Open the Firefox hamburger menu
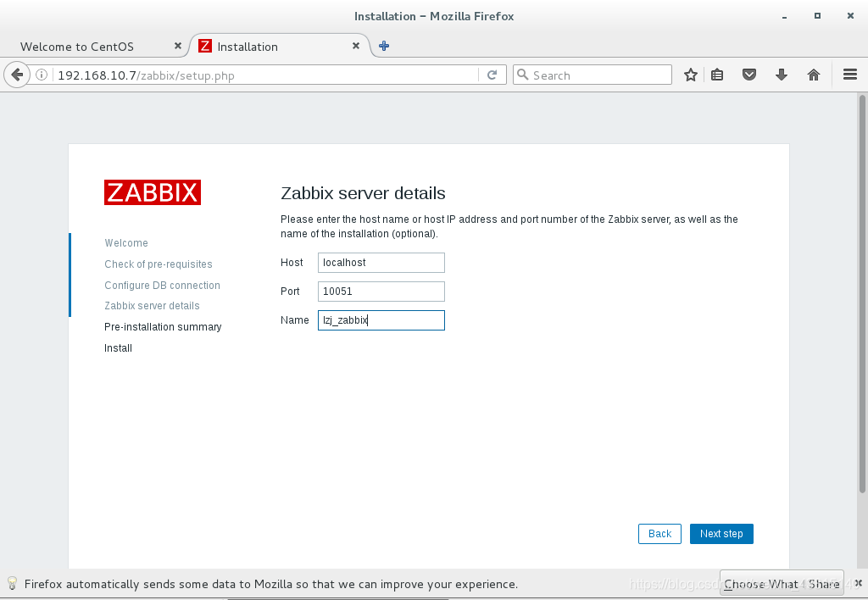Viewport: 868px width, 600px height. coord(850,75)
